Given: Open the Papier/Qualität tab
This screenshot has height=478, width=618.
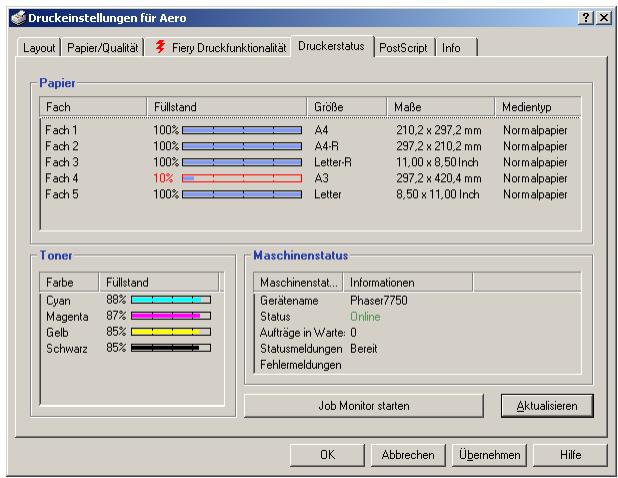Looking at the screenshot, I should coord(102,48).
